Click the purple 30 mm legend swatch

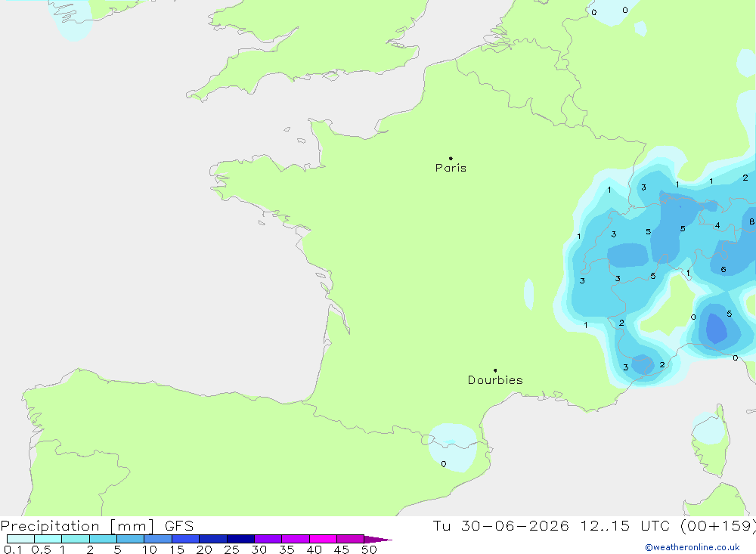pyautogui.click(x=268, y=539)
